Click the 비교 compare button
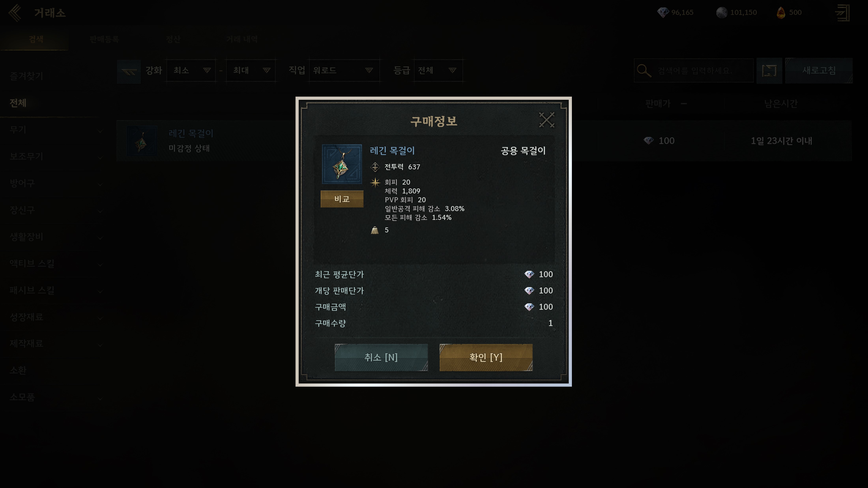The height and width of the screenshot is (488, 868). click(342, 199)
